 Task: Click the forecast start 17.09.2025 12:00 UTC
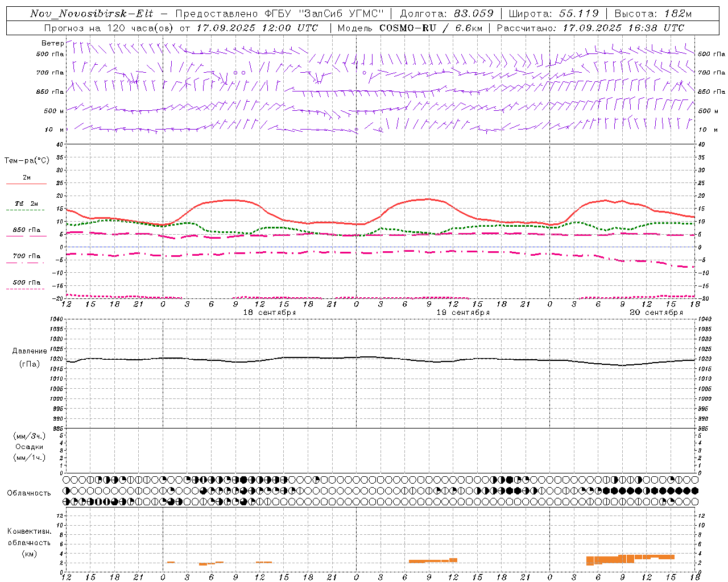coord(257,28)
